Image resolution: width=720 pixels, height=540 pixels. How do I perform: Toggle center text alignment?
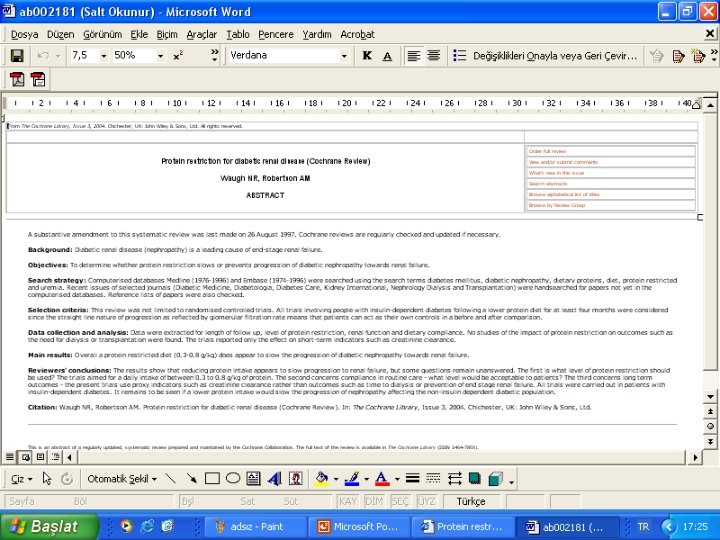coord(433,56)
